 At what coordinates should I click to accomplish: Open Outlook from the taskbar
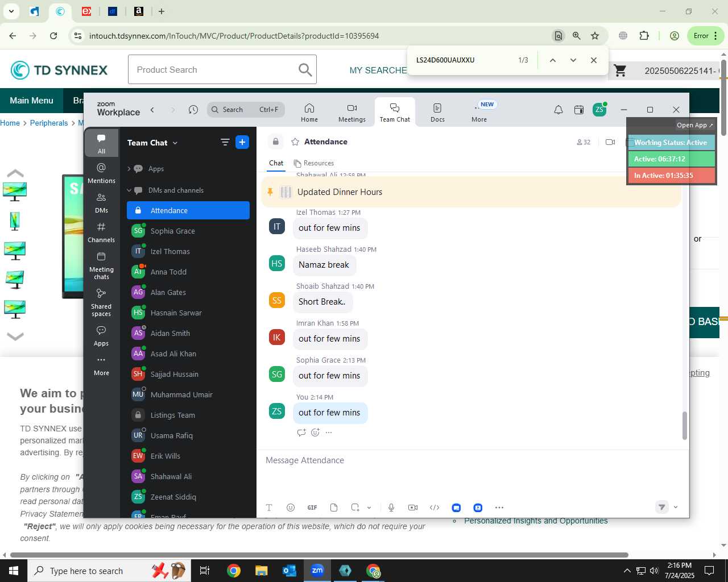[289, 571]
